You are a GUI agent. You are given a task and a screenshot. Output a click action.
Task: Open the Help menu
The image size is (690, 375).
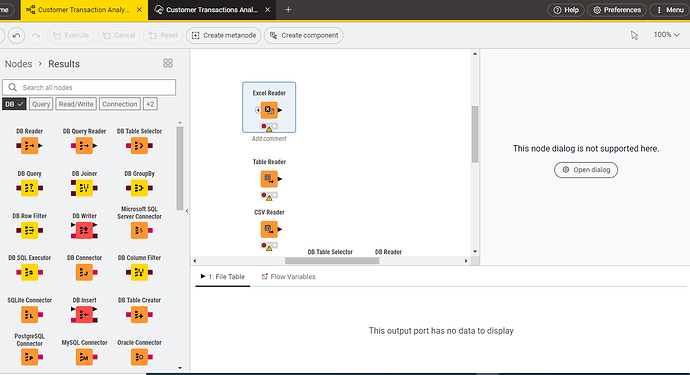[x=565, y=10]
